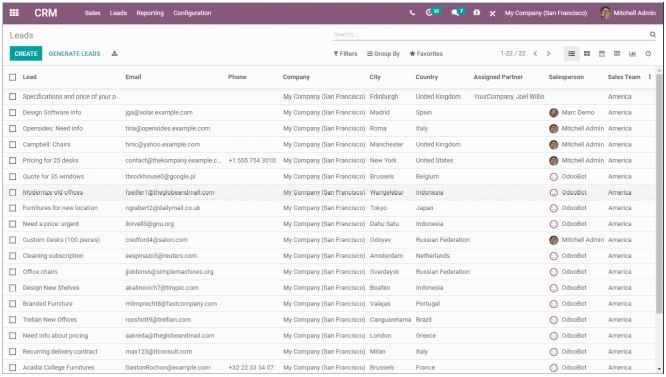The image size is (666, 377).
Task: Check the Office chairs lead
Action: (13, 272)
